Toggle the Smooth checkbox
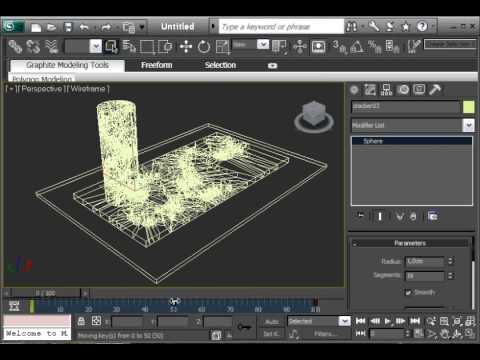480x360 pixels. [408, 293]
